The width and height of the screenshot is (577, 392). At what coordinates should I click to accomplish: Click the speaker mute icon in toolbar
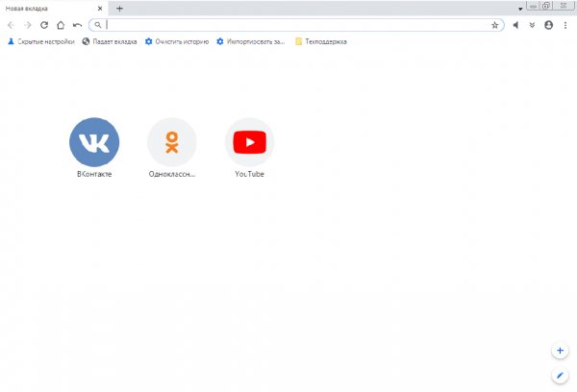click(515, 25)
